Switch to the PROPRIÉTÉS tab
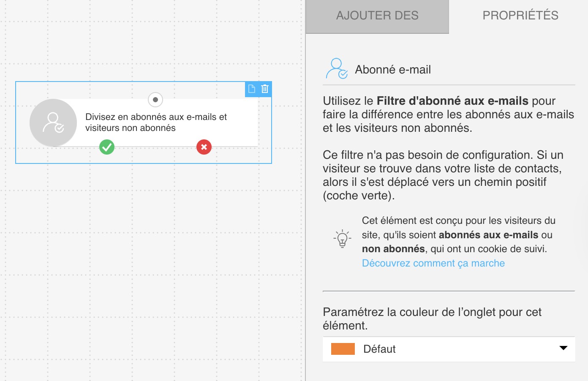This screenshot has width=588, height=381. point(520,16)
